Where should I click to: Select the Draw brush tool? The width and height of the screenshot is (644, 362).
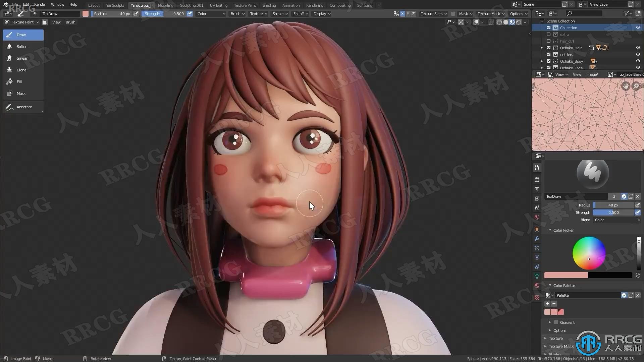[23, 35]
